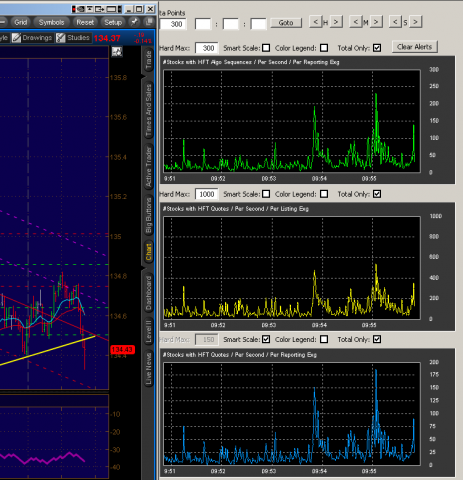The height and width of the screenshot is (480, 463).
Task: Click the Hard Max field showing 1000
Action: pyautogui.click(x=207, y=194)
